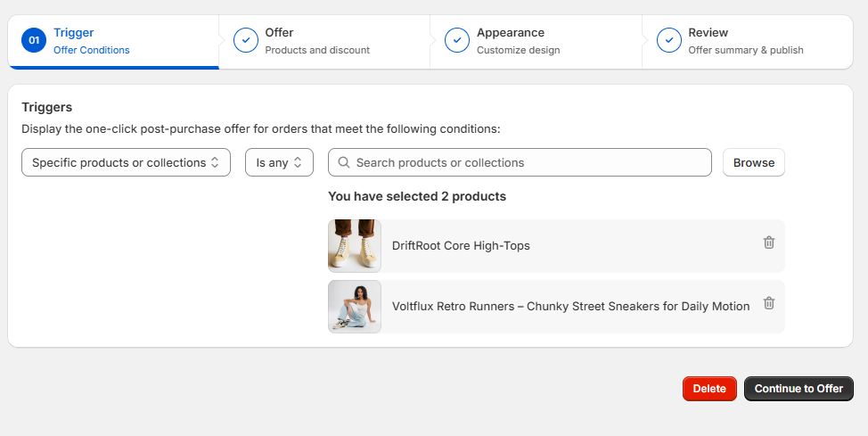Focus the Search products or collections field
This screenshot has height=436, width=868.
[x=520, y=162]
